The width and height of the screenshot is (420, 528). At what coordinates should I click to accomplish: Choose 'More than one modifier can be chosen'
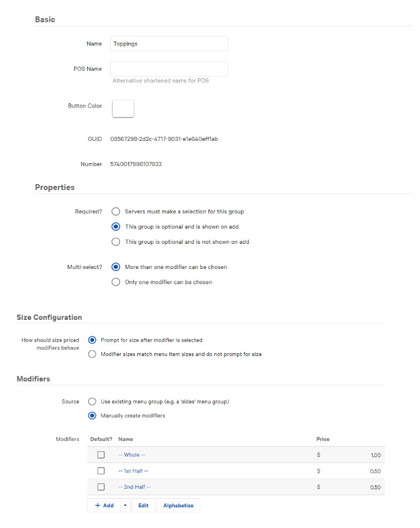[x=116, y=267]
